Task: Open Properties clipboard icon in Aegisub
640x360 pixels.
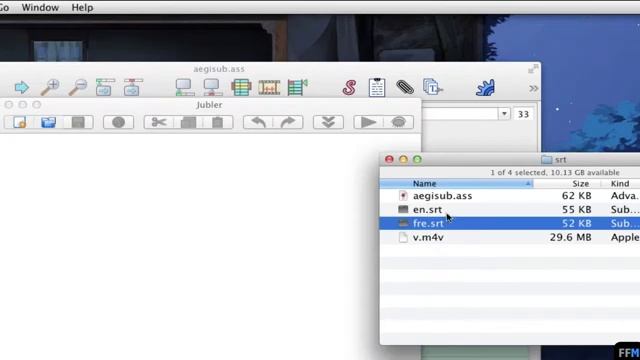Action: 377,87
